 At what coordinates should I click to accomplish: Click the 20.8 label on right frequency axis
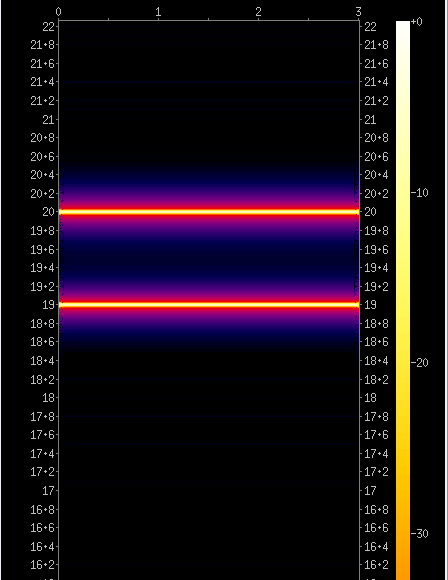pos(376,138)
